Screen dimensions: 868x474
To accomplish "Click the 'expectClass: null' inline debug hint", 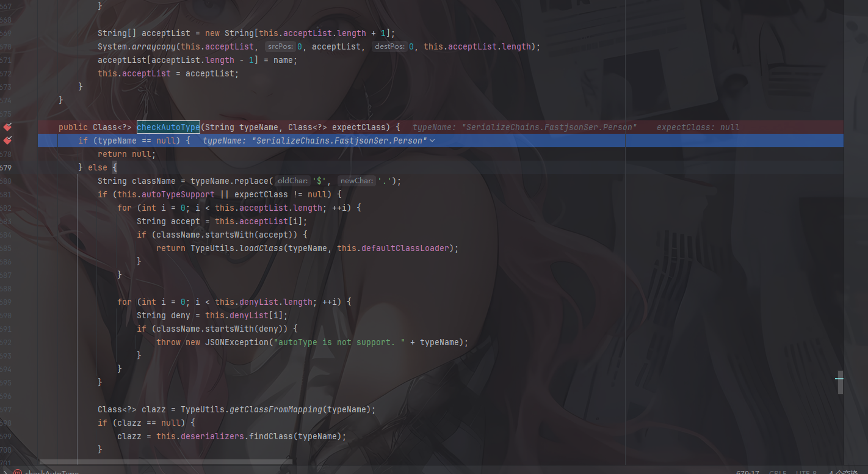I will (698, 128).
